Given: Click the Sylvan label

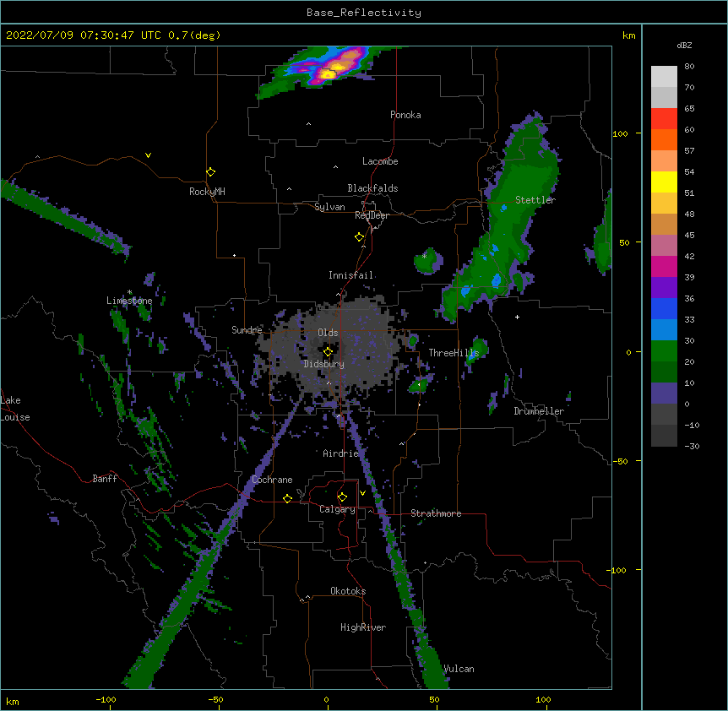Looking at the screenshot, I should (329, 207).
